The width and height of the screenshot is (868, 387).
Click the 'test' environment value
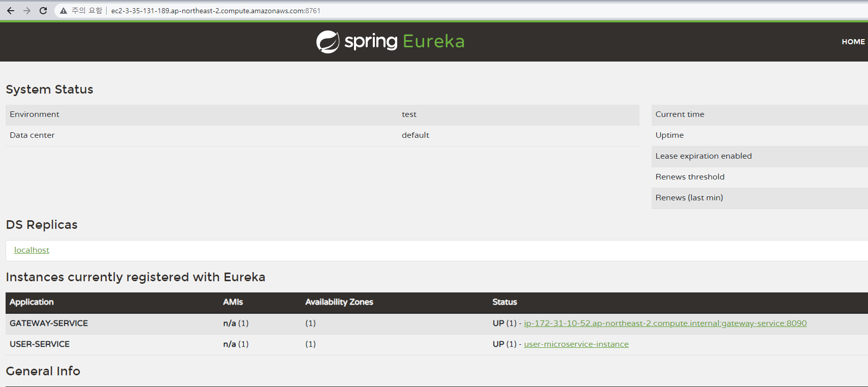click(x=409, y=114)
